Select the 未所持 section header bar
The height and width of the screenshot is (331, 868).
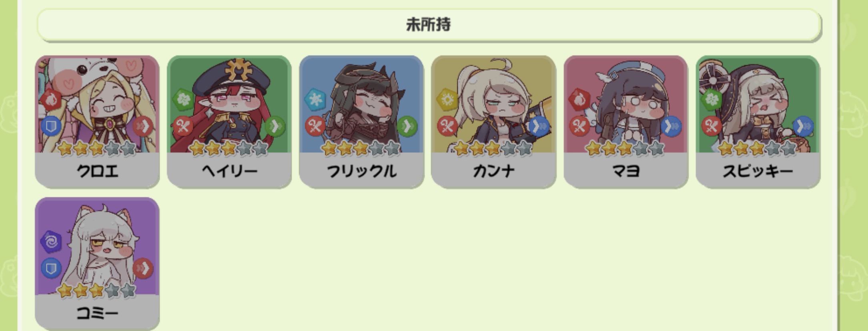pos(429,25)
